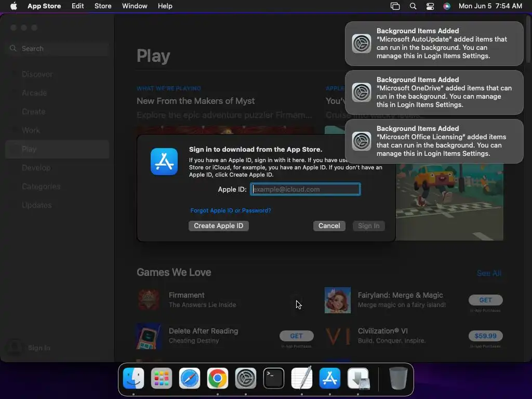Click the Microsoft OneDrive notification
532x399 pixels.
click(x=434, y=92)
